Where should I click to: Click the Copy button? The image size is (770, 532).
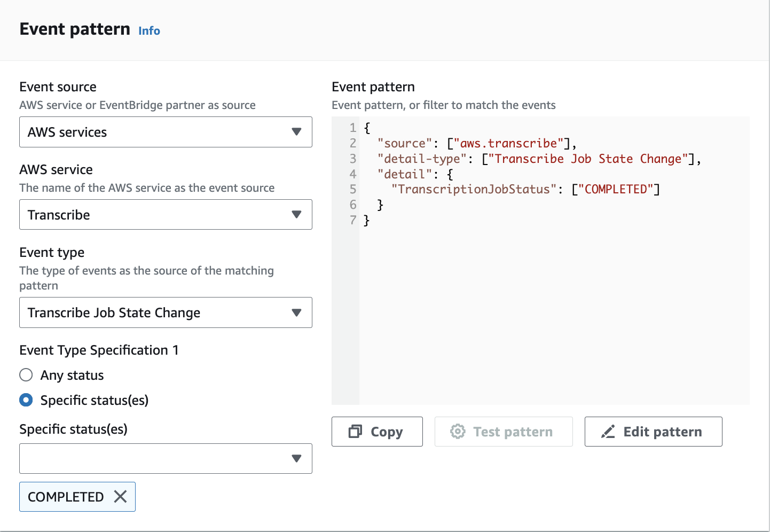pyautogui.click(x=377, y=432)
